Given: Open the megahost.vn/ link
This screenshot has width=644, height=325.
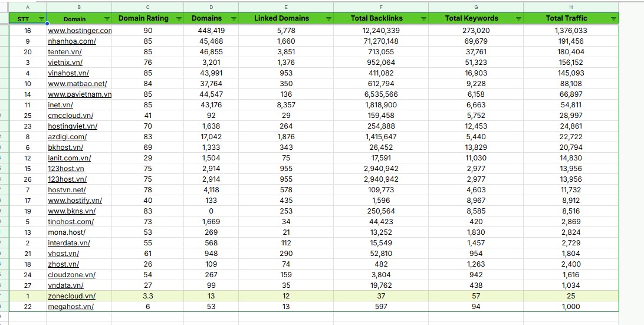Looking at the screenshot, I should click(71, 307).
